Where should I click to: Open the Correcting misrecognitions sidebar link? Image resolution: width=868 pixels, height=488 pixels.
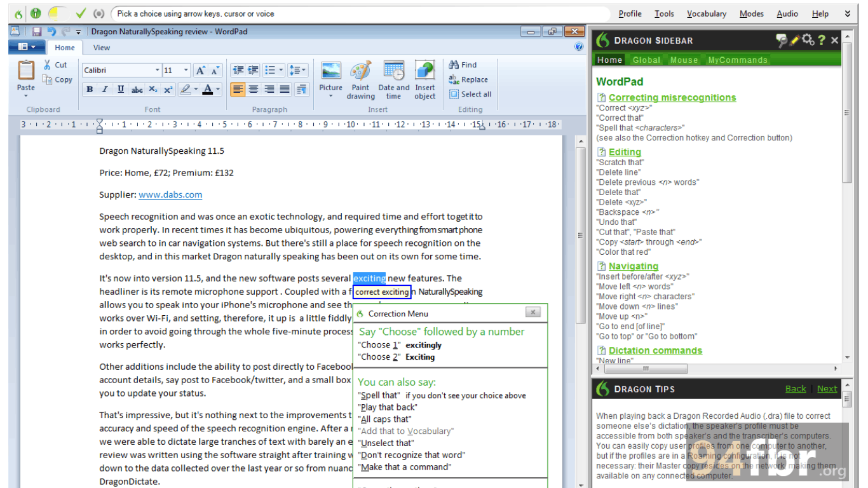click(x=672, y=97)
